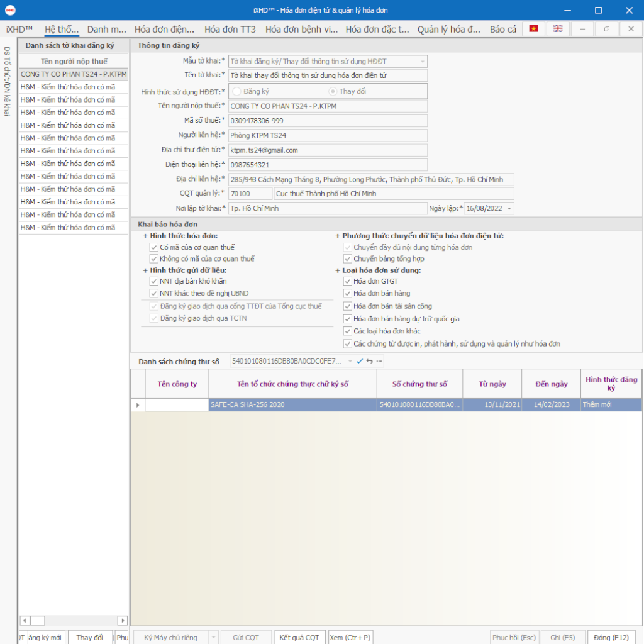Screen dimensions: 644x644
Task: Open the 'Hóa đơn TT3' menu
Action: coord(230,30)
